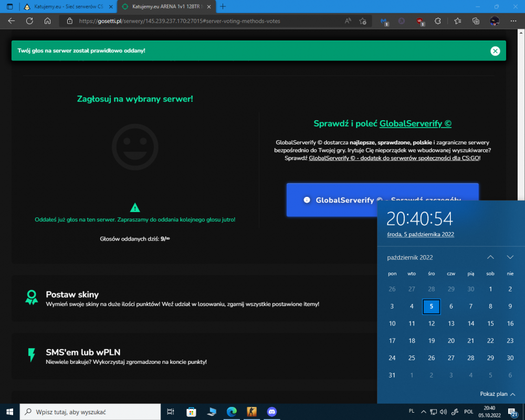Viewport: 525px width, 420px height.
Task: Open the uBlock Origin extension
Action: (420, 22)
